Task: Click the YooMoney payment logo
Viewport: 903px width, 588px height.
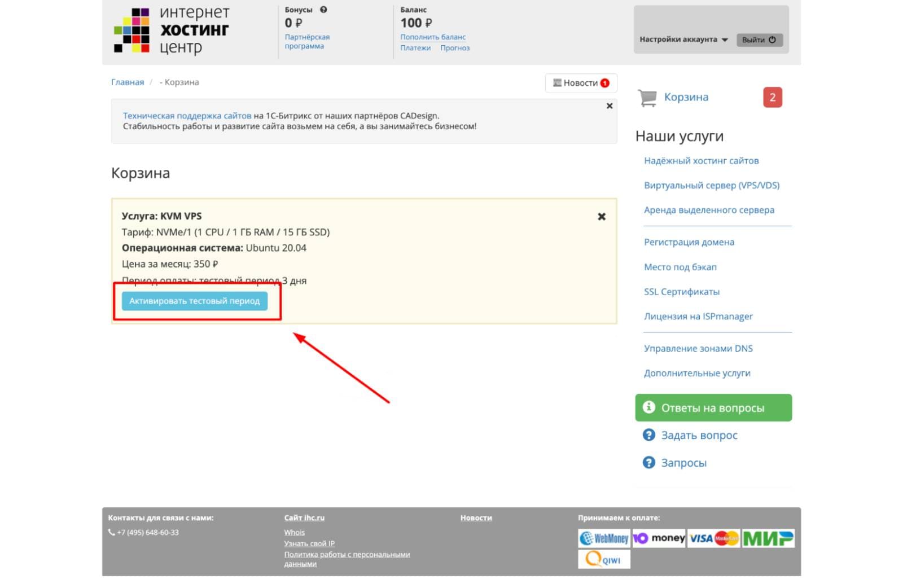Action: 659,538
